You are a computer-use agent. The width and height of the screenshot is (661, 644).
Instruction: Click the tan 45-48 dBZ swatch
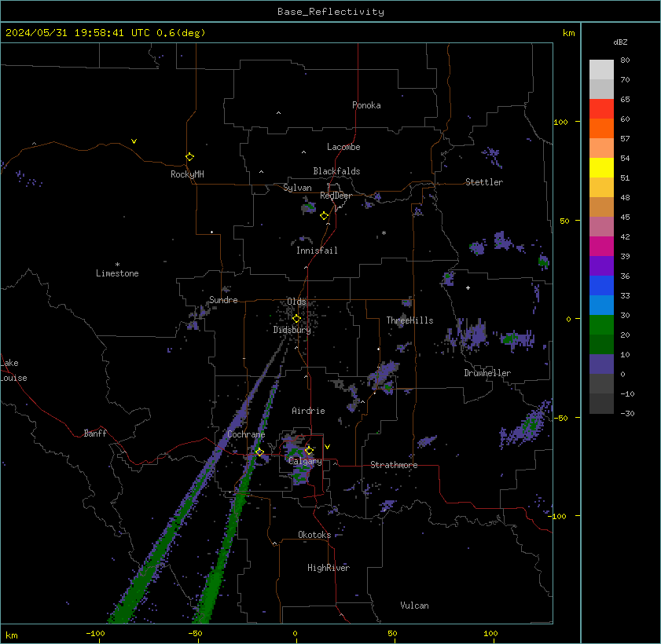(x=601, y=207)
